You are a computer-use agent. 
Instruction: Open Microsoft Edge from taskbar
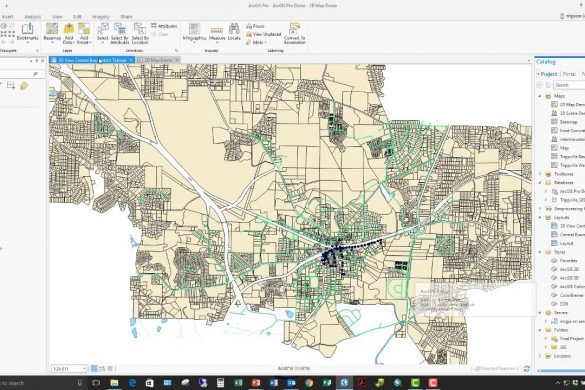[132, 383]
